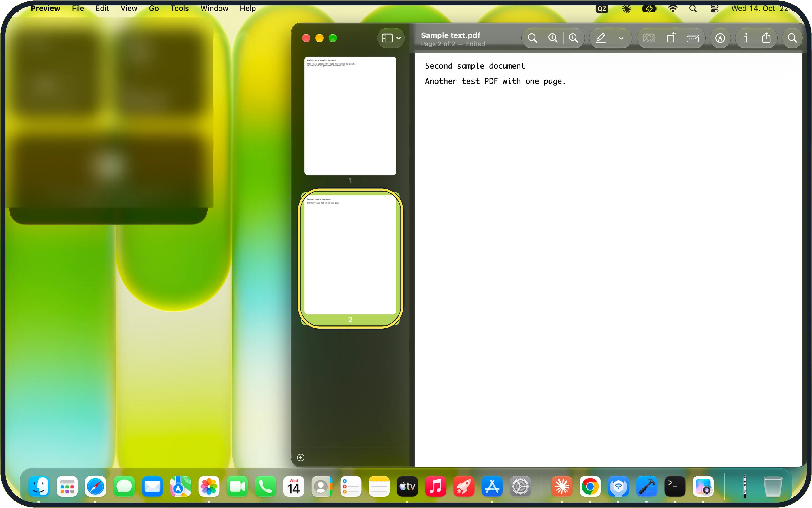Click the Zoom In magnifier icon
This screenshot has width=812, height=508.
[574, 38]
